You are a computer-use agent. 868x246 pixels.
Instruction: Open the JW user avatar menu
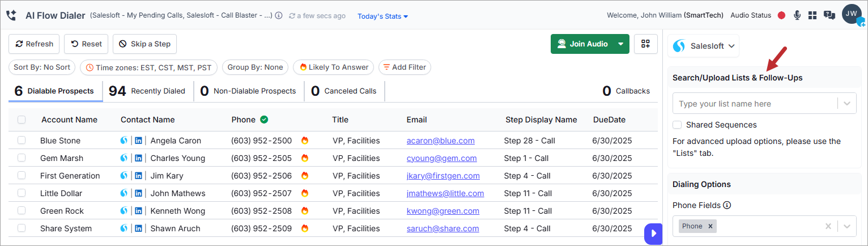pyautogui.click(x=852, y=14)
